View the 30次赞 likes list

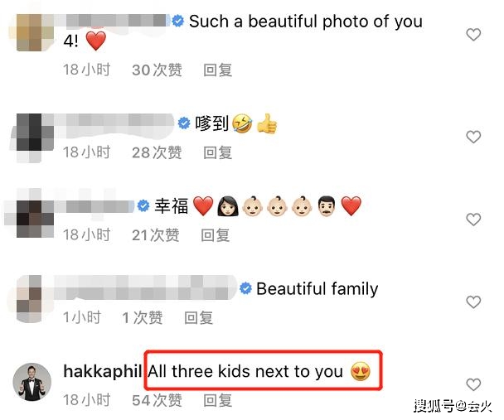(x=157, y=70)
